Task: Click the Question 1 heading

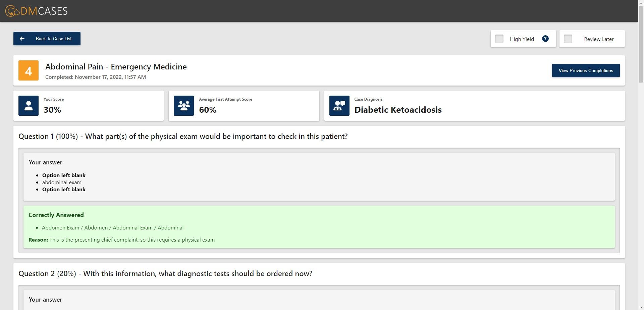Action: coord(183,137)
